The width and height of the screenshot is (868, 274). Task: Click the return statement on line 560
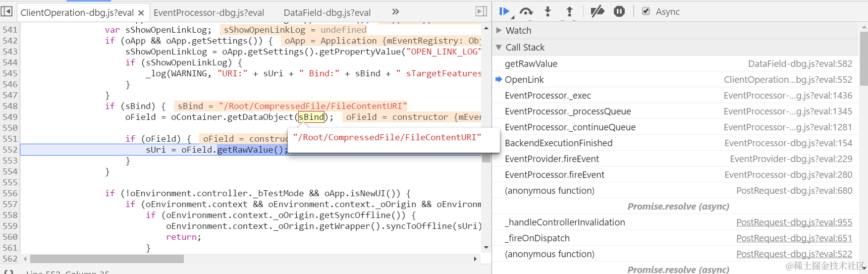tap(183, 237)
